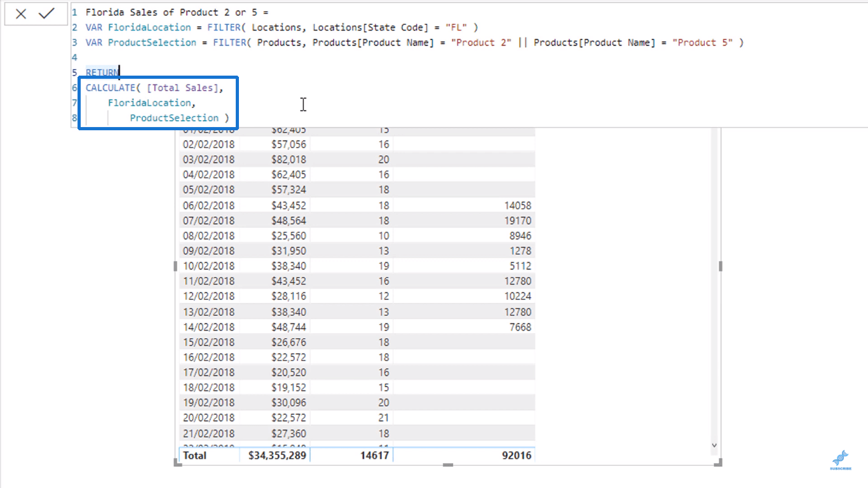Screen dimensions: 868x488
Task: Click the right middle resize handle of table
Action: point(720,266)
